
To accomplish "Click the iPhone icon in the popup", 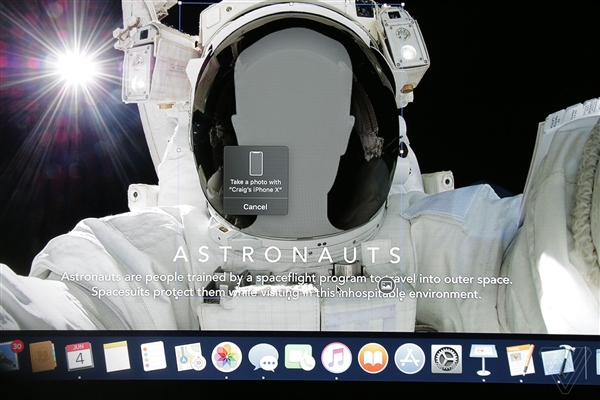I will click(255, 162).
